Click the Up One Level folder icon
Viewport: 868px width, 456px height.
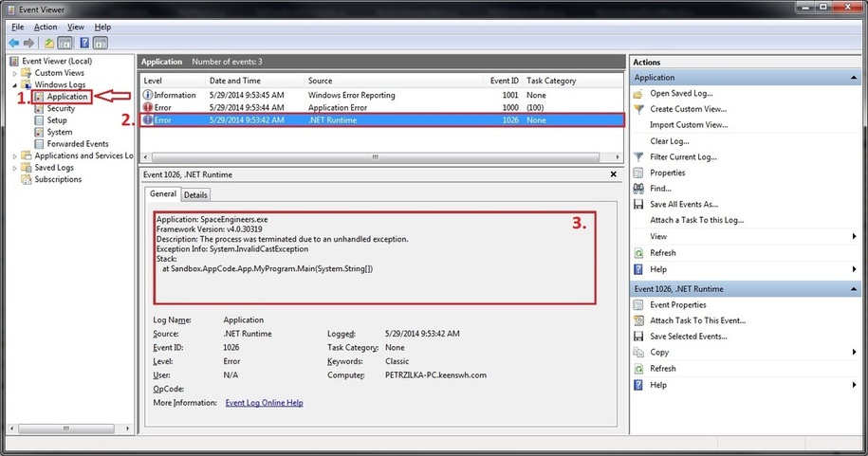click(49, 43)
